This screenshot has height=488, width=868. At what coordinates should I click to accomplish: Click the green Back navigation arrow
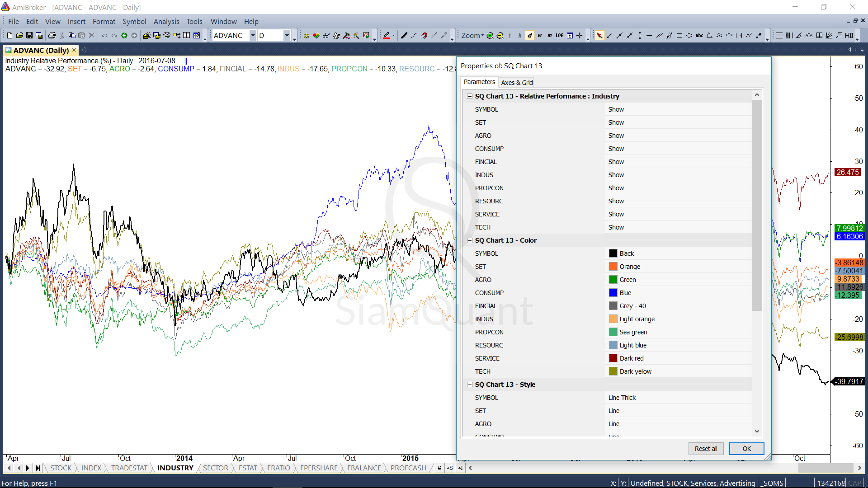pos(124,35)
